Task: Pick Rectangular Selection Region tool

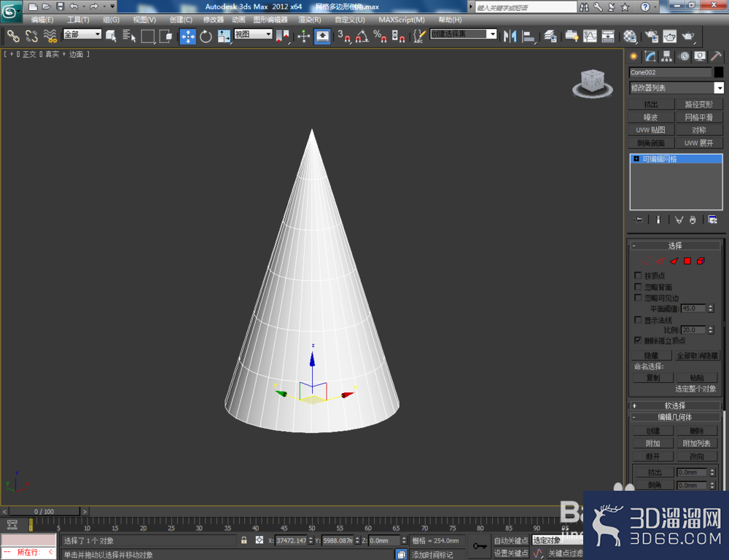Action: [148, 36]
